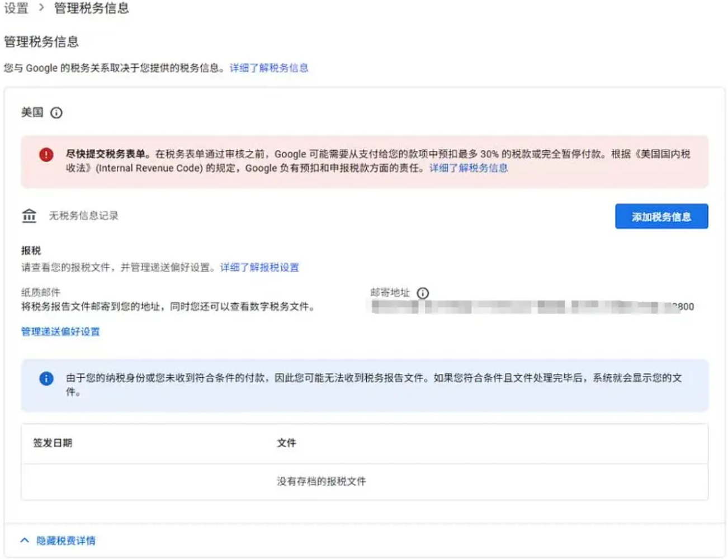
Task: Click the info icon beside 邮寄地址
Action: pos(423,293)
